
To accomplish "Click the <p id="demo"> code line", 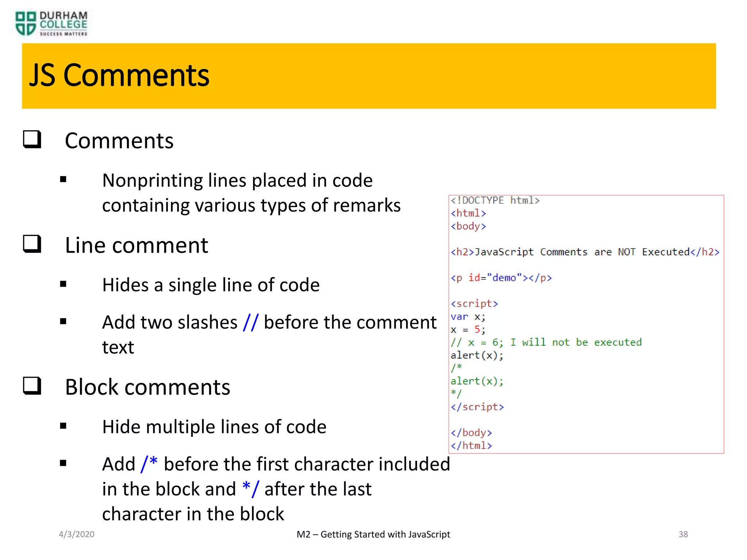I will (x=501, y=278).
